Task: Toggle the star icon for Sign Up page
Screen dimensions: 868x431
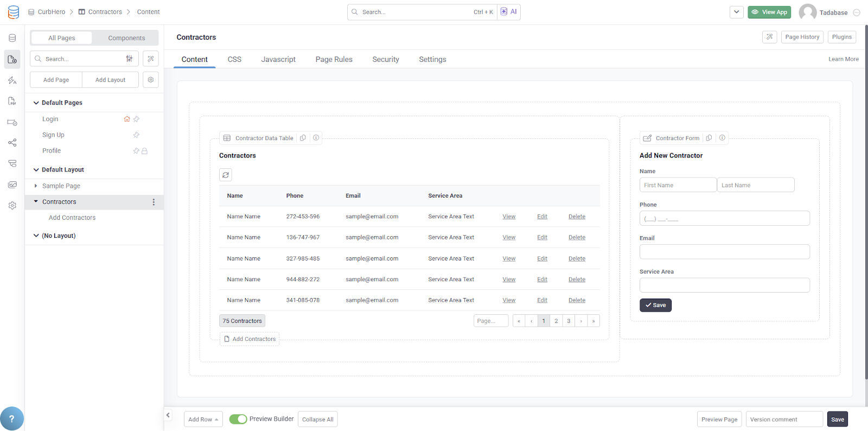Action: (136, 135)
